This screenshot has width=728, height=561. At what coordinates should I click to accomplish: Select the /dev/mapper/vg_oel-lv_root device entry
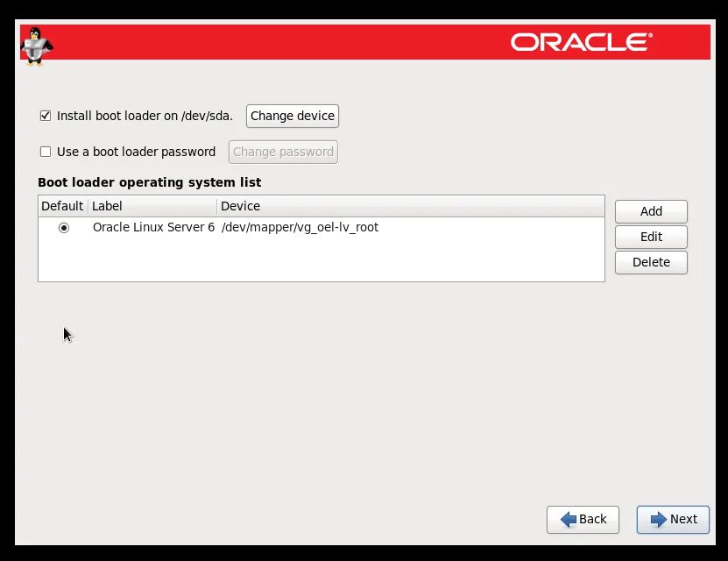300,227
